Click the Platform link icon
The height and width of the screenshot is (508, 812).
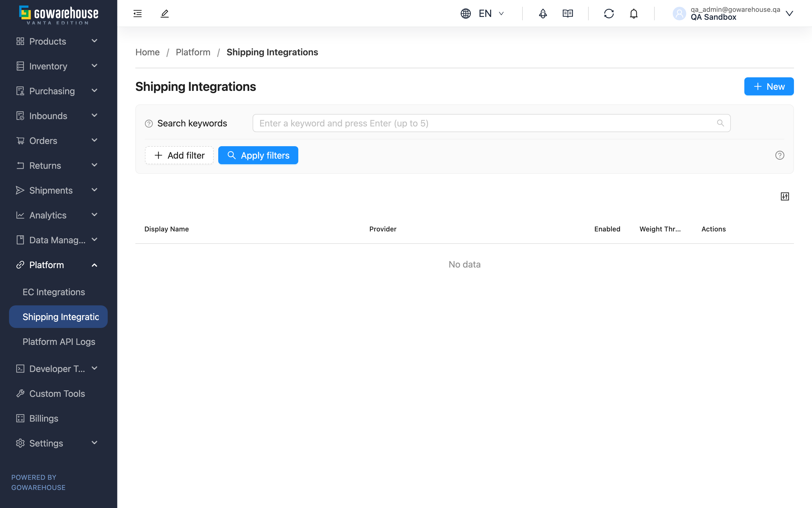click(20, 265)
